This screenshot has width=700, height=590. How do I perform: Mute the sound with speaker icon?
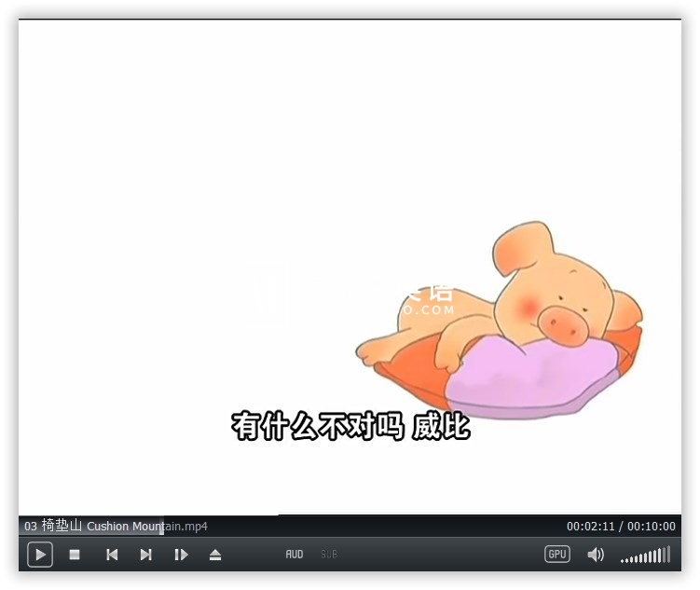596,555
